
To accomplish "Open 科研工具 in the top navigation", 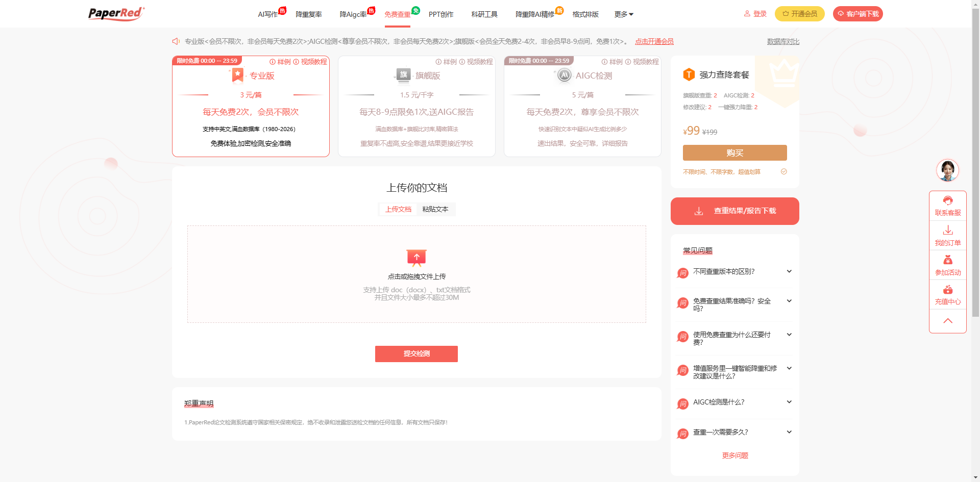I will (x=484, y=14).
